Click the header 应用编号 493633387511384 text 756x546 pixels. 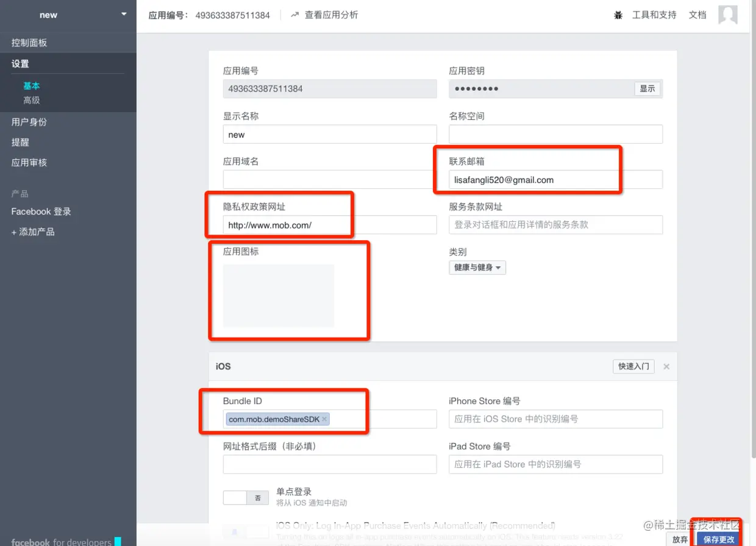click(209, 15)
